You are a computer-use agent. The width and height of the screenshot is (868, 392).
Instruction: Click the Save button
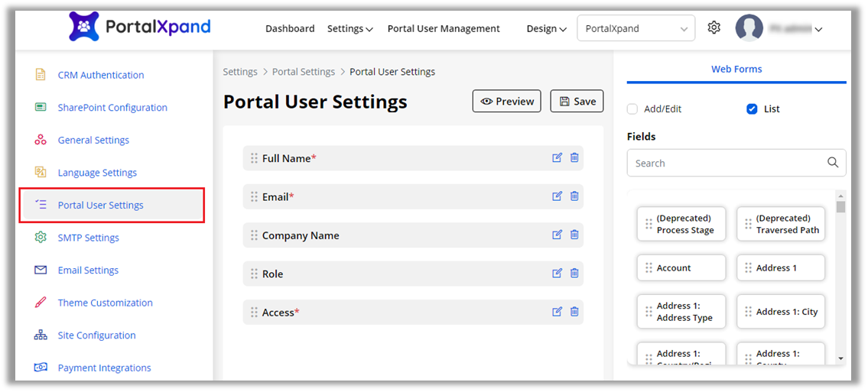[x=577, y=102]
